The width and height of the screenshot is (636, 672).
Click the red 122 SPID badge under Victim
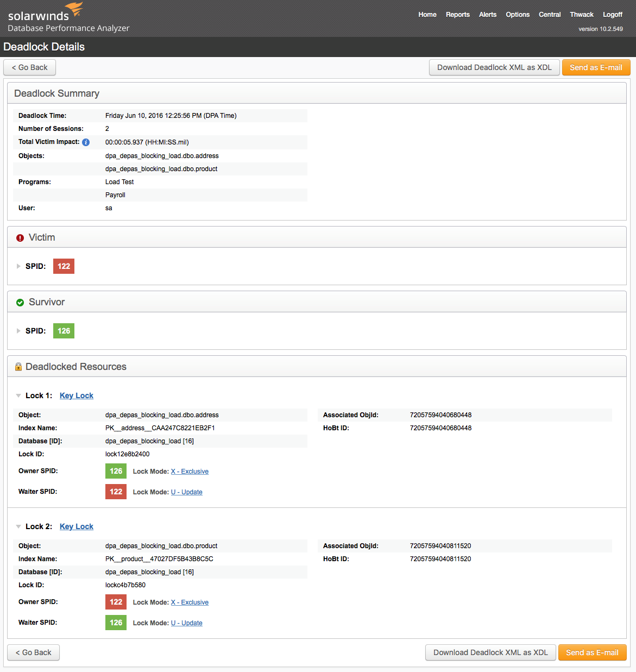coord(64,266)
